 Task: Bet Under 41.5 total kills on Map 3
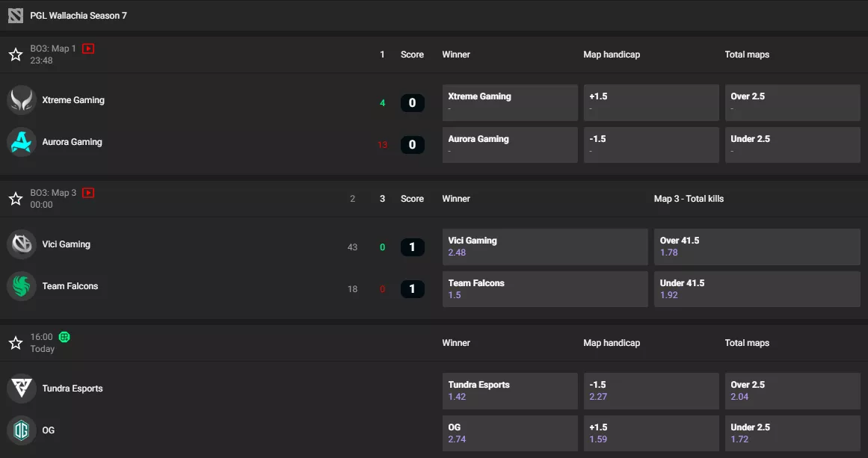pyautogui.click(x=757, y=288)
